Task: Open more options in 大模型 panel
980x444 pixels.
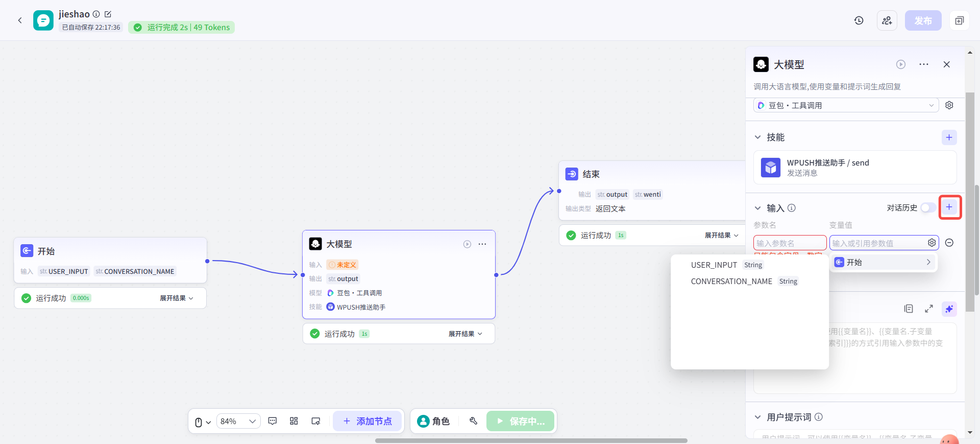Action: (924, 64)
